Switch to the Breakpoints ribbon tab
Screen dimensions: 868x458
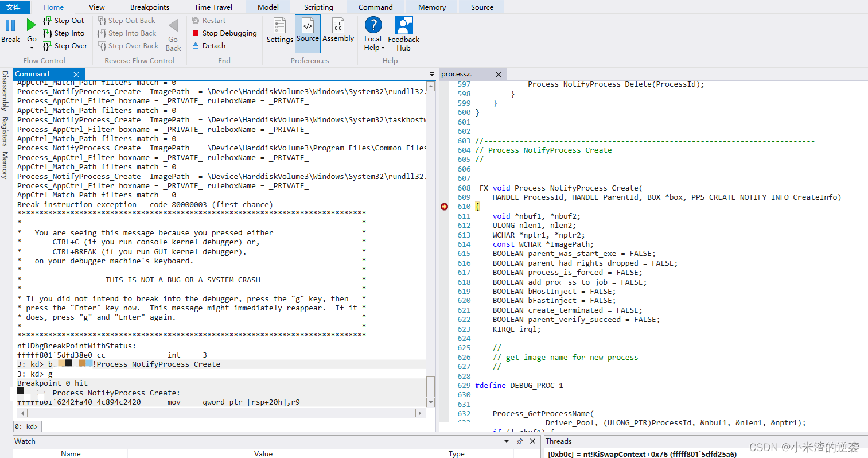[x=150, y=7]
